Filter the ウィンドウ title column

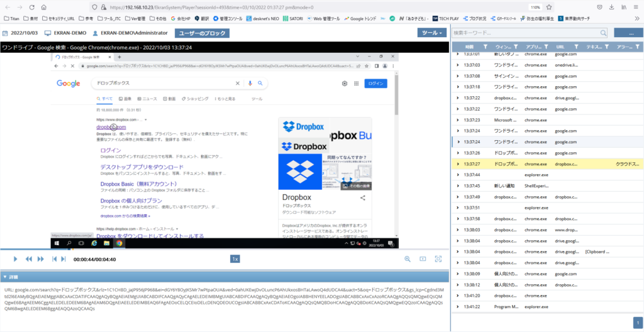[x=516, y=47]
